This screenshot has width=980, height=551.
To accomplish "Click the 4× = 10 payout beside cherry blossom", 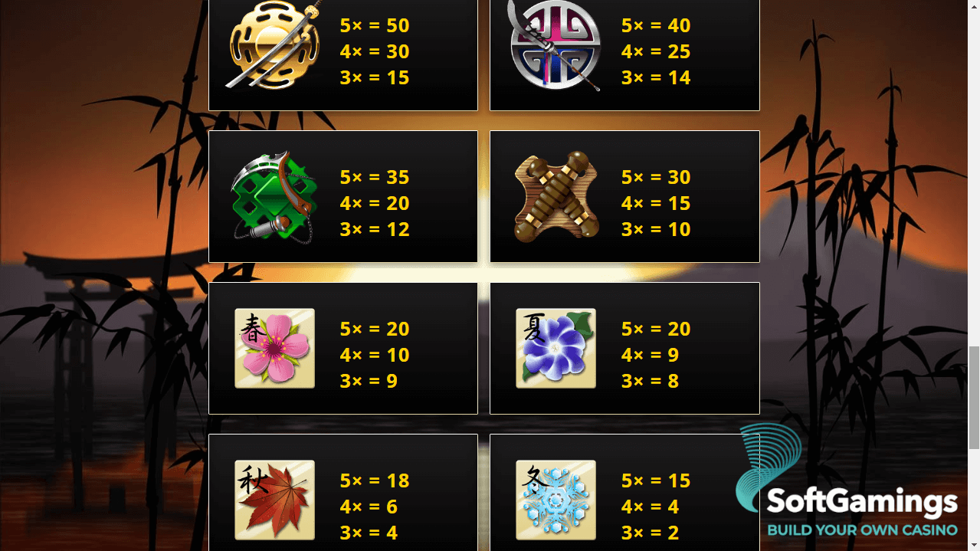I will tap(375, 355).
